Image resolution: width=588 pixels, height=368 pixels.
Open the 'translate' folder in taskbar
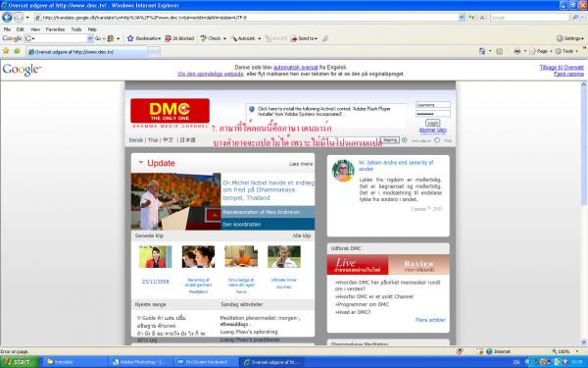pyautogui.click(x=74, y=362)
